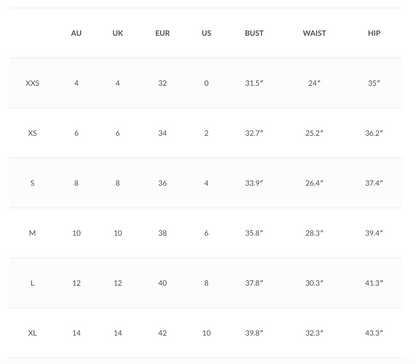416x364 pixels.
Task: Click the 25.2″ waist value for XS
Action: [x=314, y=133]
